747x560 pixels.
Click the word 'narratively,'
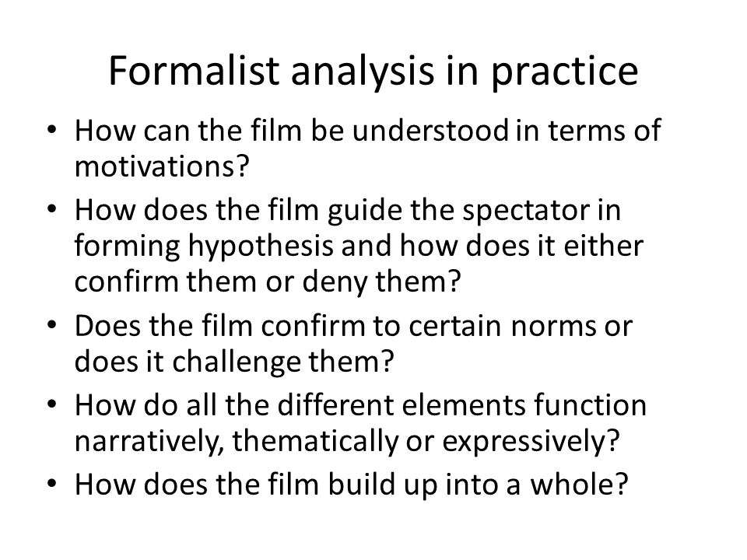[149, 442]
